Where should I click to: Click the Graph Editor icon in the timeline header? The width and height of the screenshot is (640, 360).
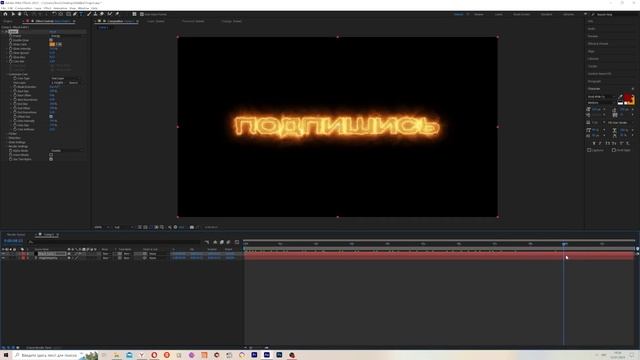(237, 242)
